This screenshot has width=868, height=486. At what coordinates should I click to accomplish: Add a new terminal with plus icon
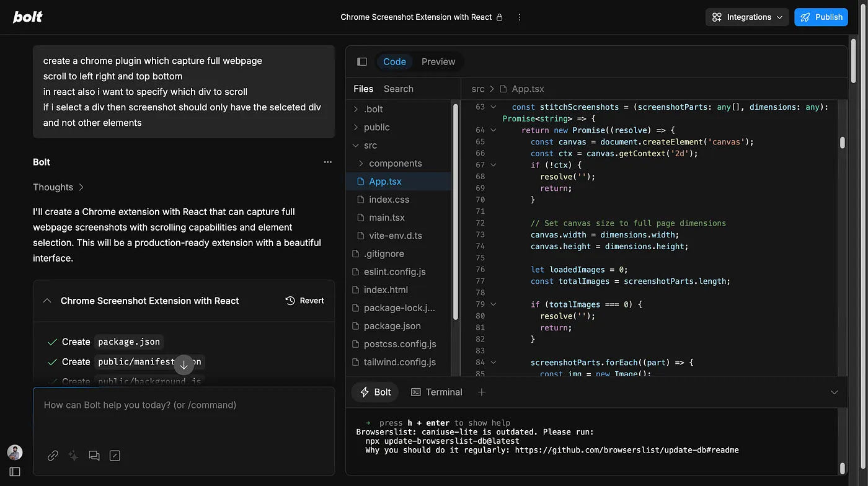tap(482, 392)
